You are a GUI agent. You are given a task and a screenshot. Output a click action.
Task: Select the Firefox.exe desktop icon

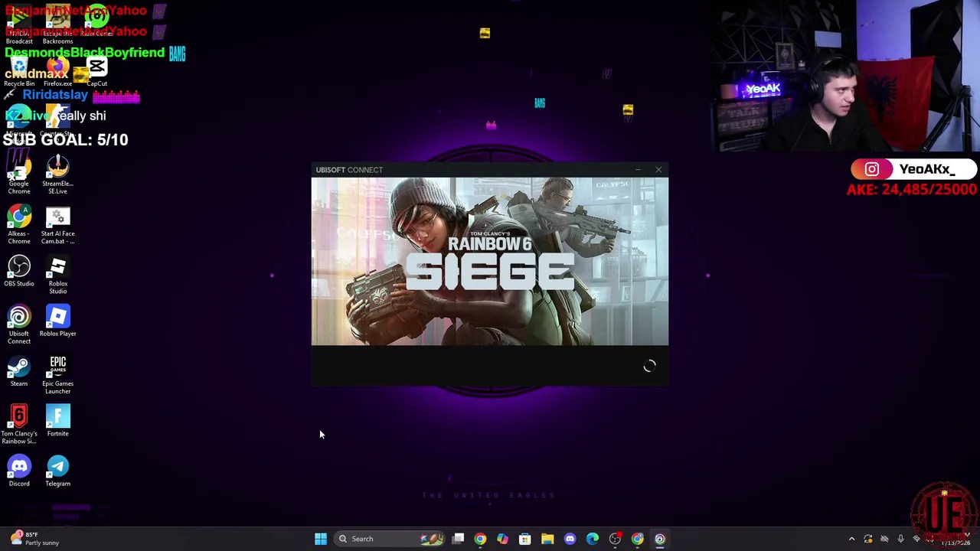(57, 73)
